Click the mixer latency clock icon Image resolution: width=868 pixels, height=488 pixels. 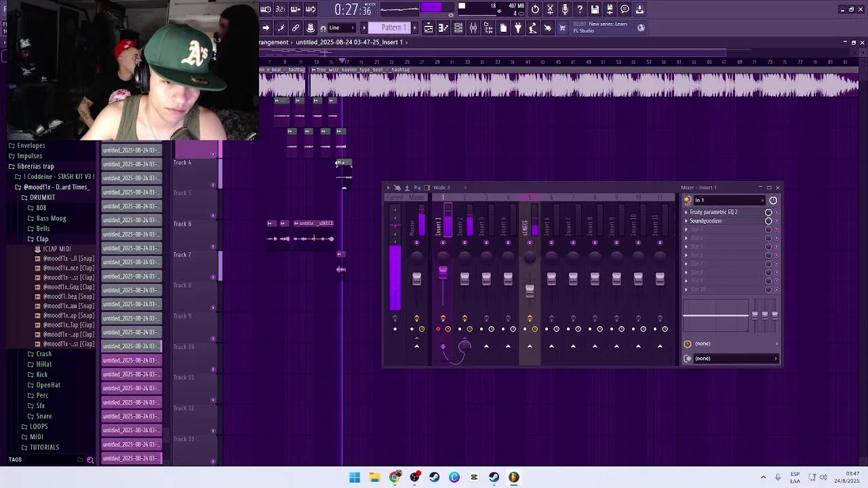tap(773, 200)
